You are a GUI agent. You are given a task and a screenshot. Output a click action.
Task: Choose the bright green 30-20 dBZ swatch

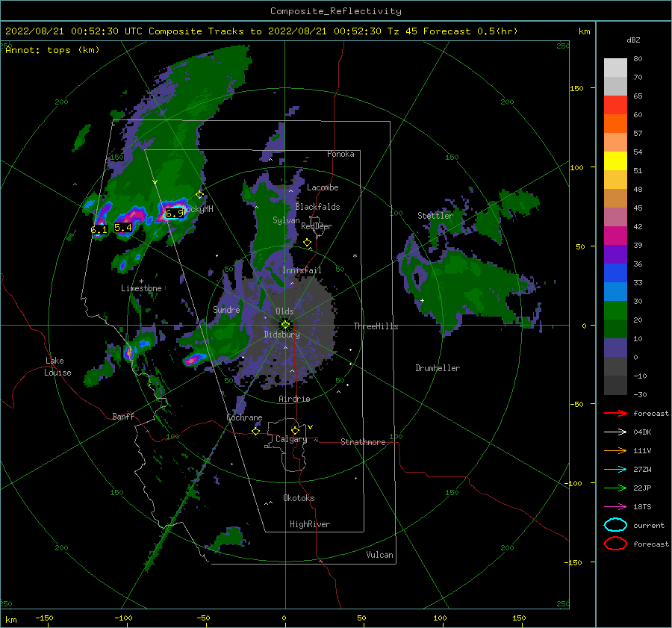pyautogui.click(x=615, y=311)
